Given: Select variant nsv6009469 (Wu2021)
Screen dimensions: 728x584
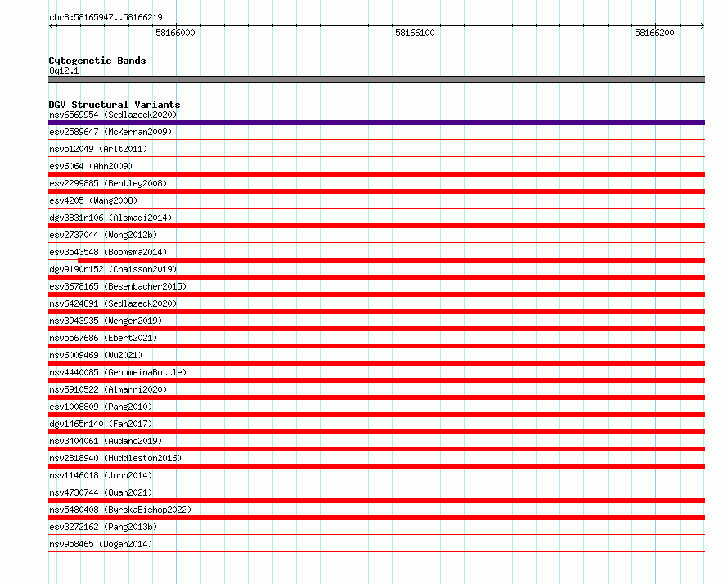Looking at the screenshot, I should 96,355.
